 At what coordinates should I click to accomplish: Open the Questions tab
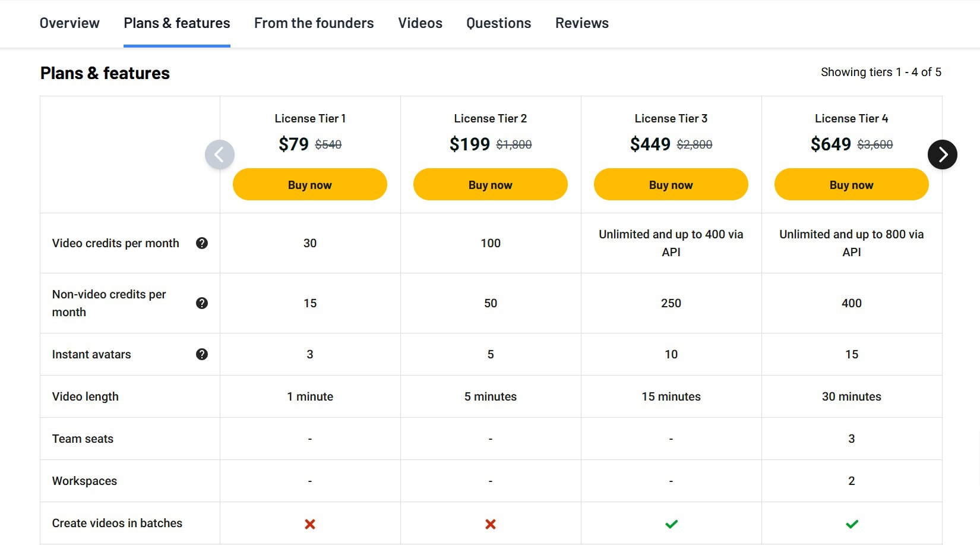pyautogui.click(x=499, y=23)
